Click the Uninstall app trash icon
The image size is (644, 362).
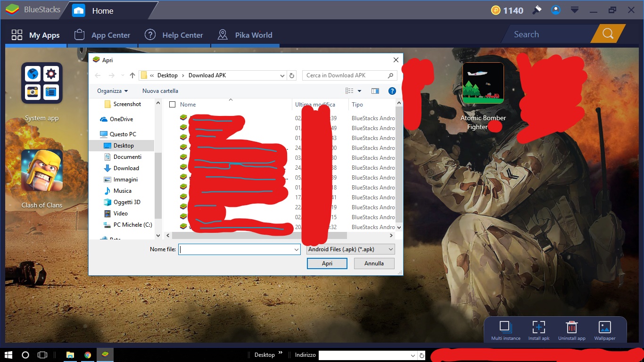(x=571, y=328)
